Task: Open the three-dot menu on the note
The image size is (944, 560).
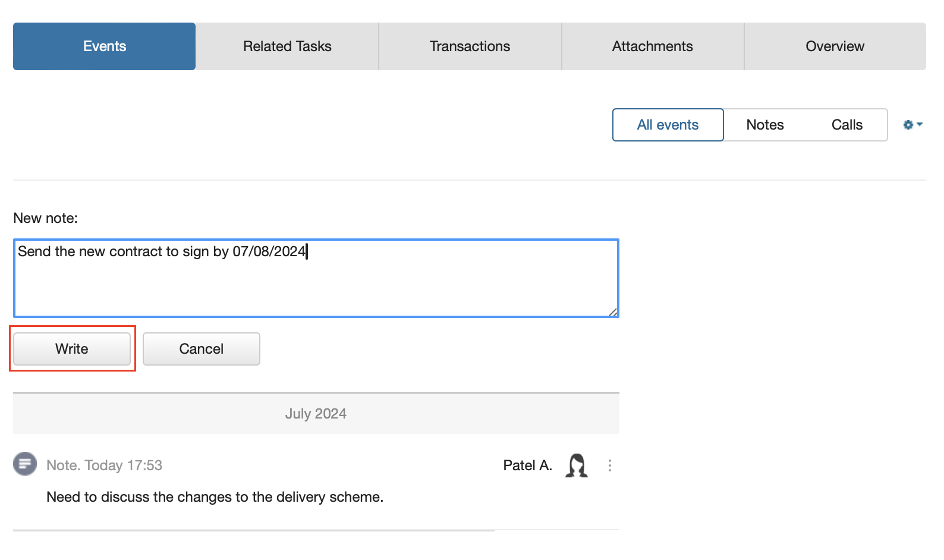Action: coord(609,465)
